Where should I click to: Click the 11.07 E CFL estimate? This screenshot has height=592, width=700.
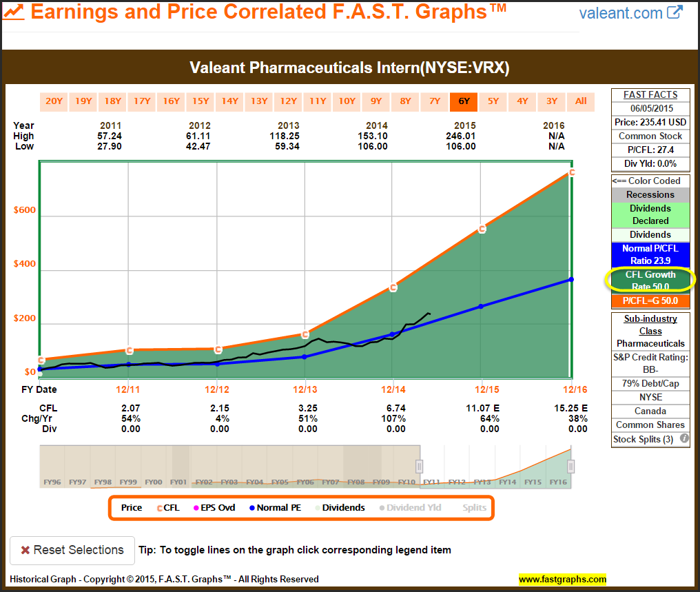(x=482, y=408)
